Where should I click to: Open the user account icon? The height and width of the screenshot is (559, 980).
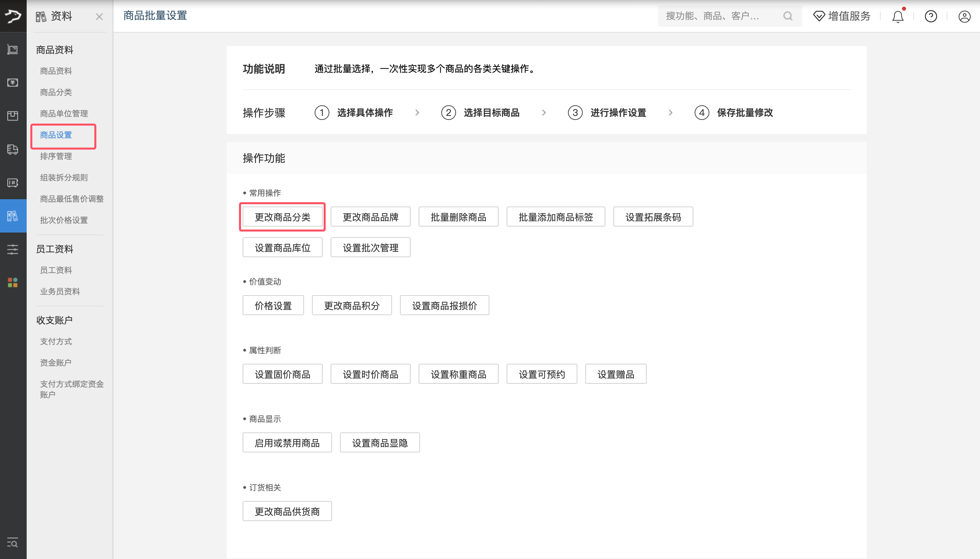click(964, 17)
